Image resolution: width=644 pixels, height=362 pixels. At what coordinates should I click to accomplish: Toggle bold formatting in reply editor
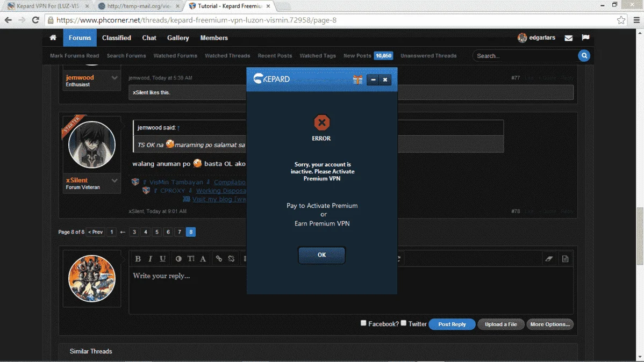(x=138, y=258)
